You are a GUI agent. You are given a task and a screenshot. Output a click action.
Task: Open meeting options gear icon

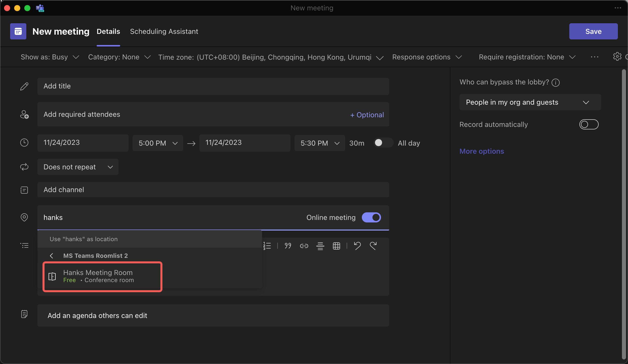(617, 57)
